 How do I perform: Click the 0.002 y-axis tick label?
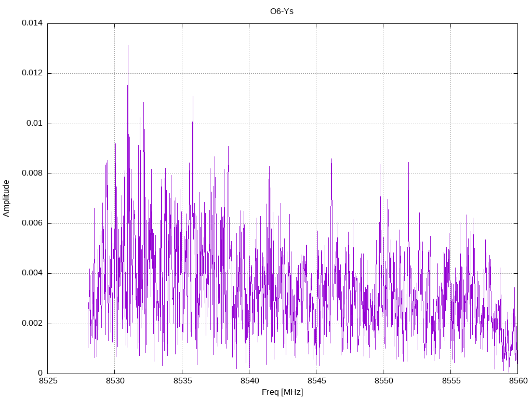(32, 323)
